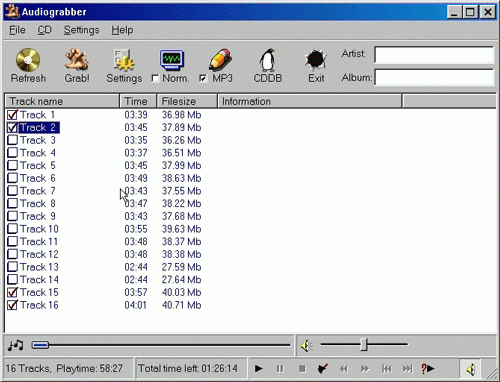Select the Track 9 row name
The height and width of the screenshot is (382, 500).
pyautogui.click(x=38, y=216)
